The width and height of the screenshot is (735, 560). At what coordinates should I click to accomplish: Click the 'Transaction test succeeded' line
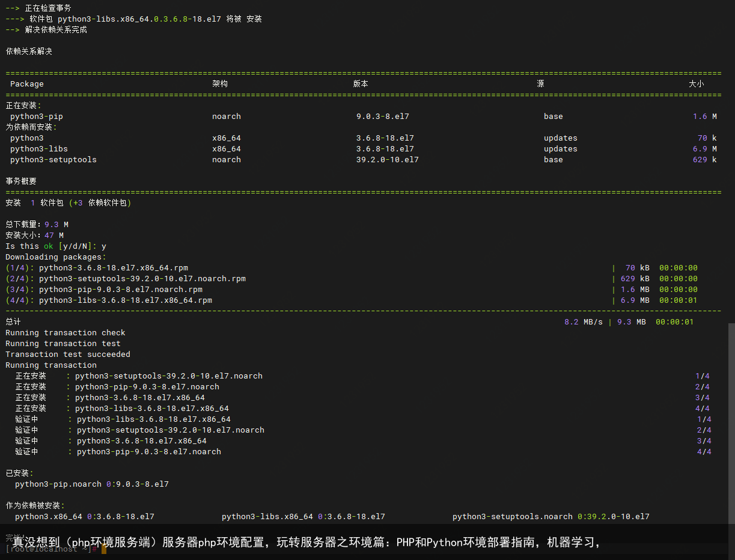pyautogui.click(x=68, y=355)
